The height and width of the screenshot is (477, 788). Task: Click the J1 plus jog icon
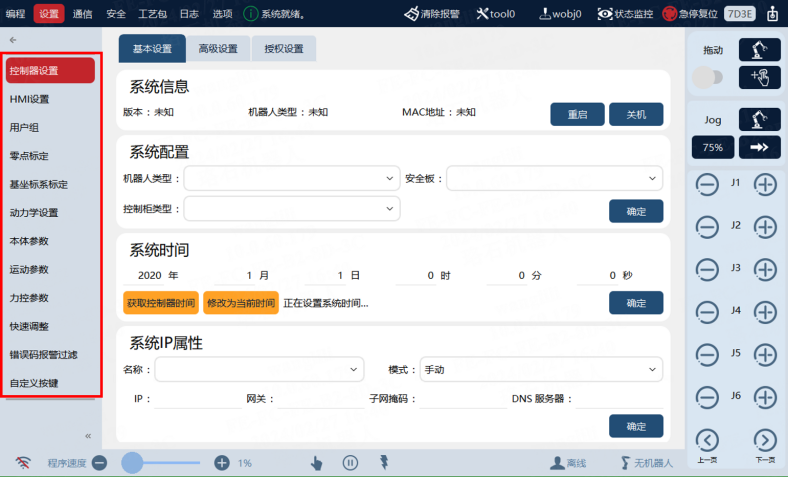pyautogui.click(x=765, y=185)
